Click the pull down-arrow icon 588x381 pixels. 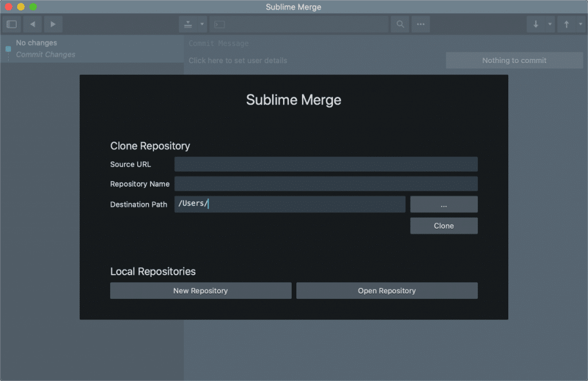[535, 24]
